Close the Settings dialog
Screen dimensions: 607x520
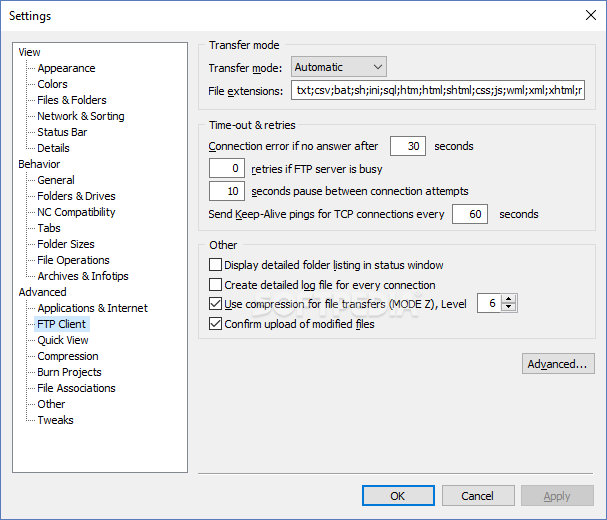click(591, 15)
